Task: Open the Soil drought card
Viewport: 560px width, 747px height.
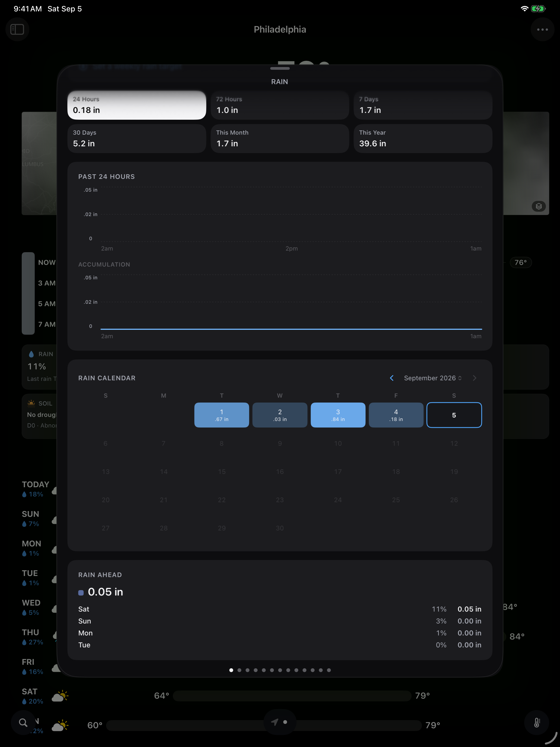Action: pyautogui.click(x=39, y=416)
